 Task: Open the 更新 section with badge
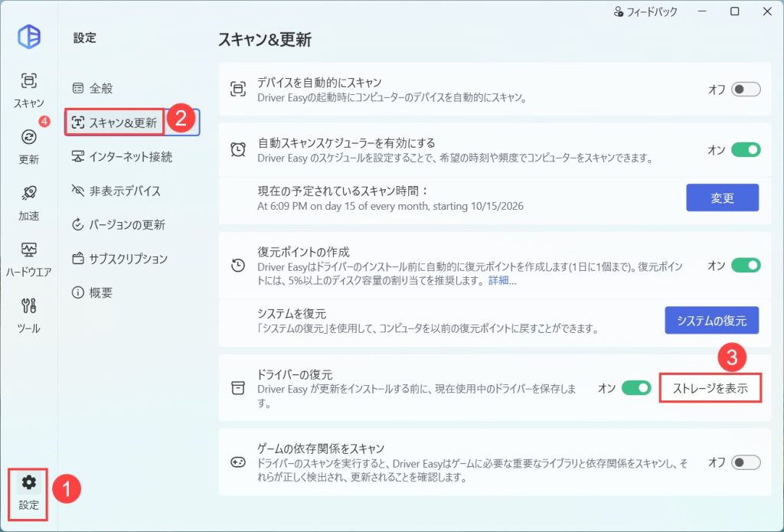(x=28, y=146)
